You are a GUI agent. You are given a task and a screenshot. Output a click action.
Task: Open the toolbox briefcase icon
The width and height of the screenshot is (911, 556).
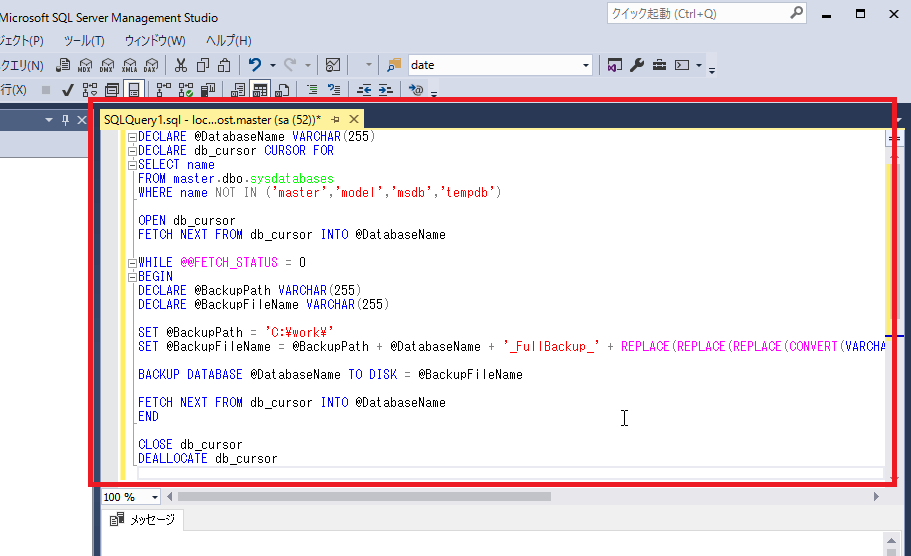[660, 65]
